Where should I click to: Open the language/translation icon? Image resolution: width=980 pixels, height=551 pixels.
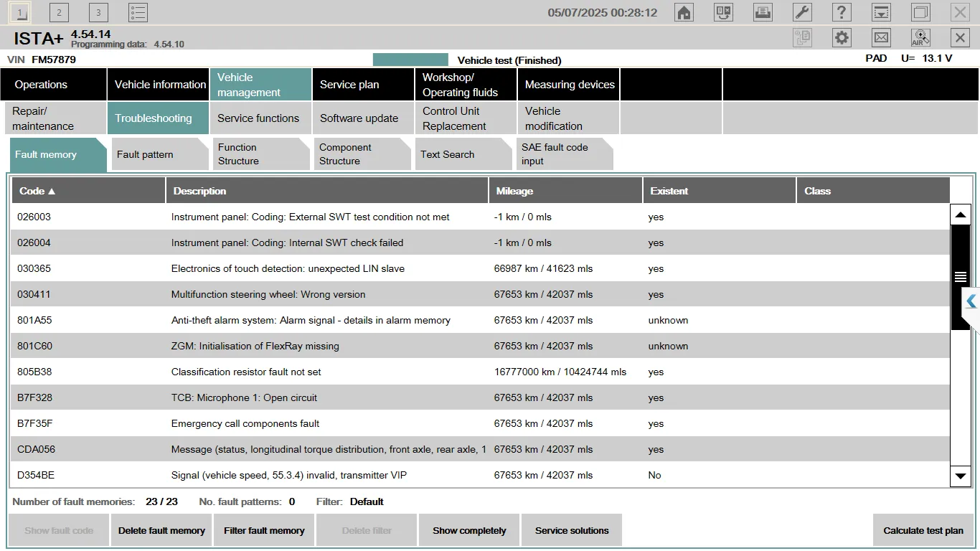pyautogui.click(x=723, y=12)
